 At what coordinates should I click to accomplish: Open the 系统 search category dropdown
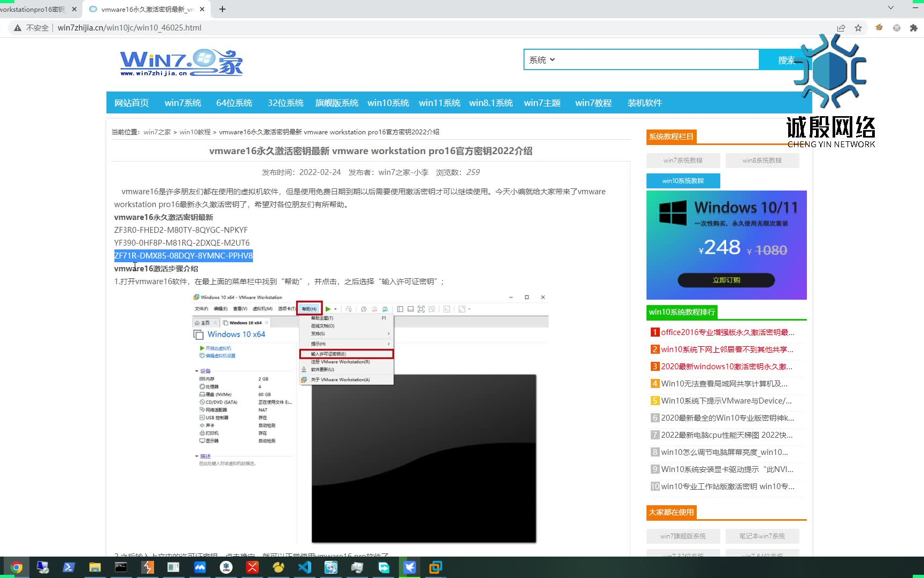542,60
